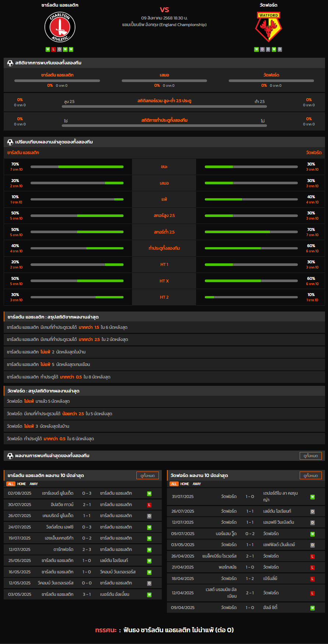328x644 pixels.
Task: Click the W badge on Watford's 09/04/2025 match
Action: tap(313, 608)
